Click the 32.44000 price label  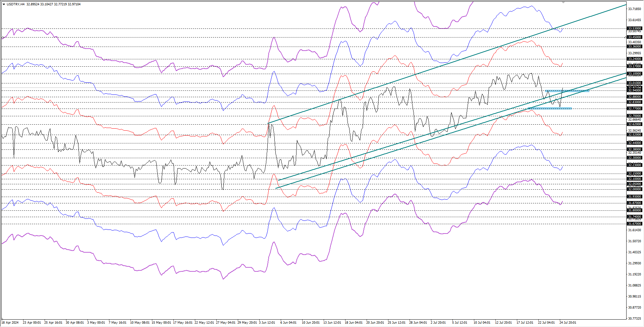pyautogui.click(x=635, y=143)
